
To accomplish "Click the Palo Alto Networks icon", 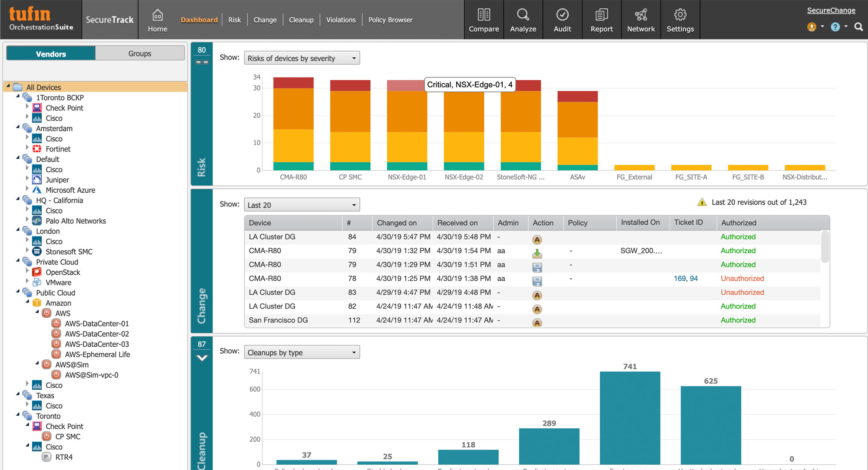I will coord(37,221).
